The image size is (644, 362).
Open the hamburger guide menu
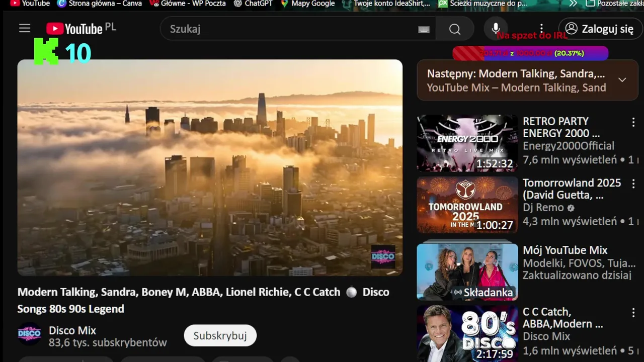click(25, 29)
